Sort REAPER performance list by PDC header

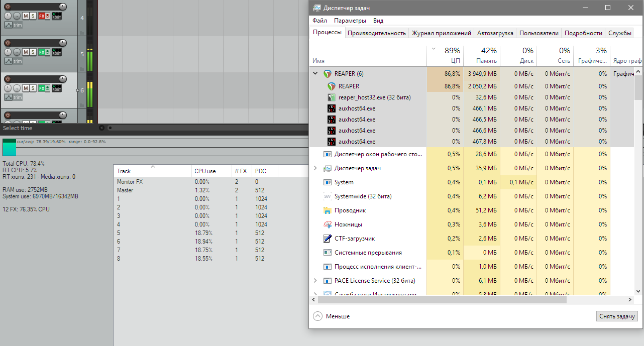pyautogui.click(x=265, y=171)
